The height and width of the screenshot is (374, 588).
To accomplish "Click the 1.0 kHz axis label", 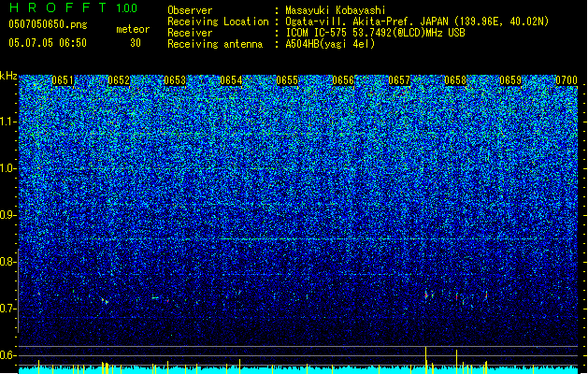I will coord(8,168).
